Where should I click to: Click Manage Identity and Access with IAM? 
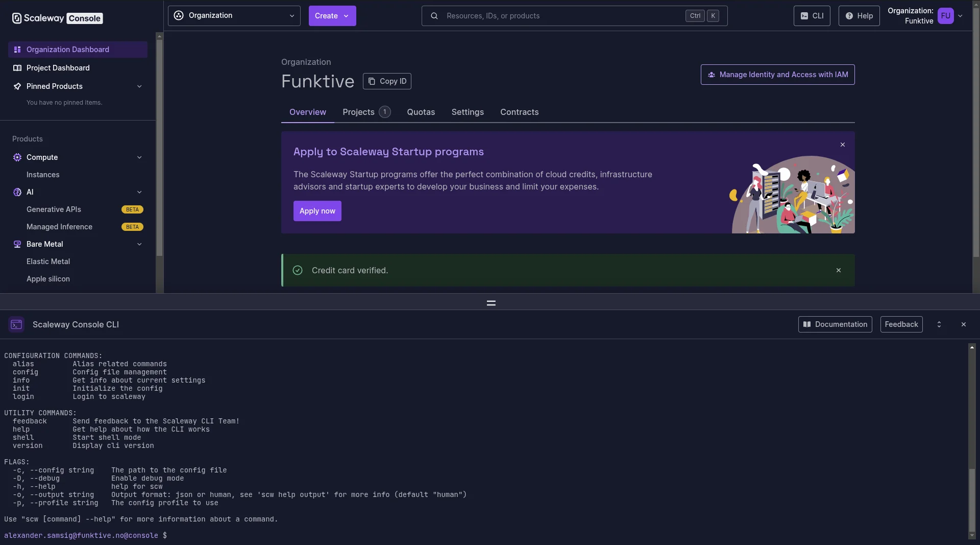click(x=778, y=75)
